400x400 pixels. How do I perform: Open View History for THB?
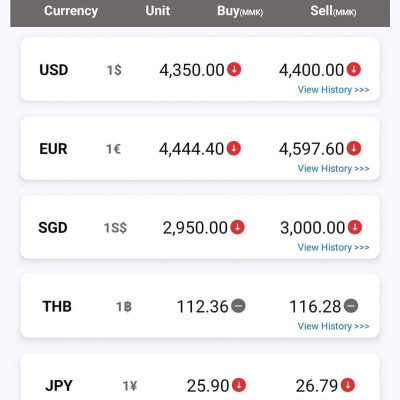point(333,326)
